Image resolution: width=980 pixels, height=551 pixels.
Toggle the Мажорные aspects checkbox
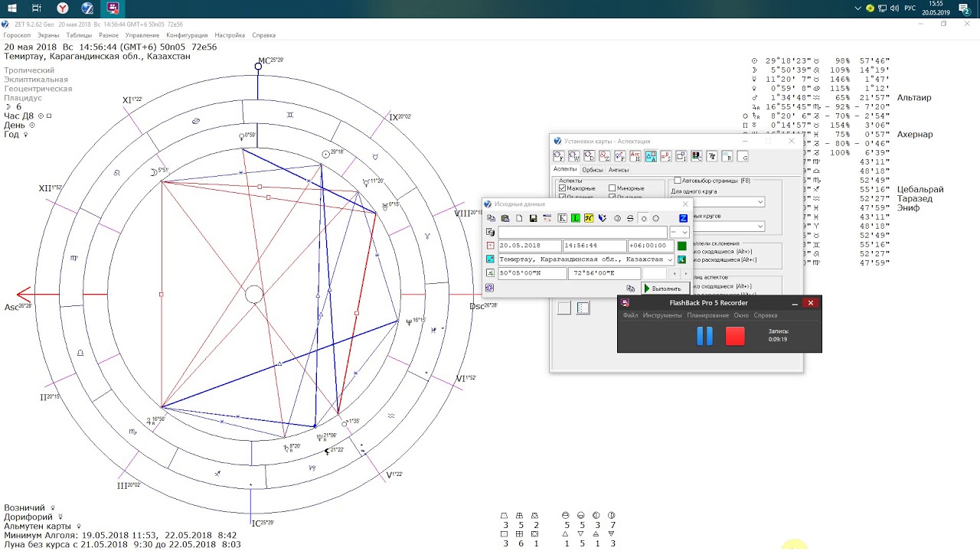point(563,188)
